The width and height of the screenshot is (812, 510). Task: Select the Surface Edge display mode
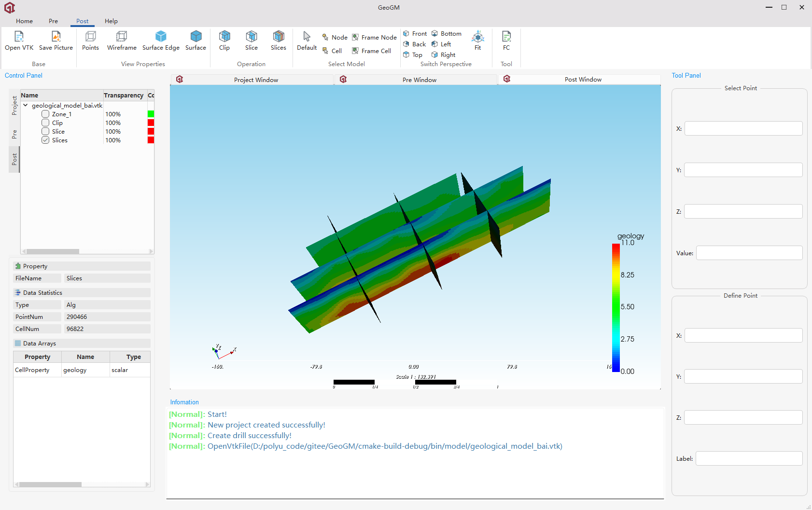point(161,37)
